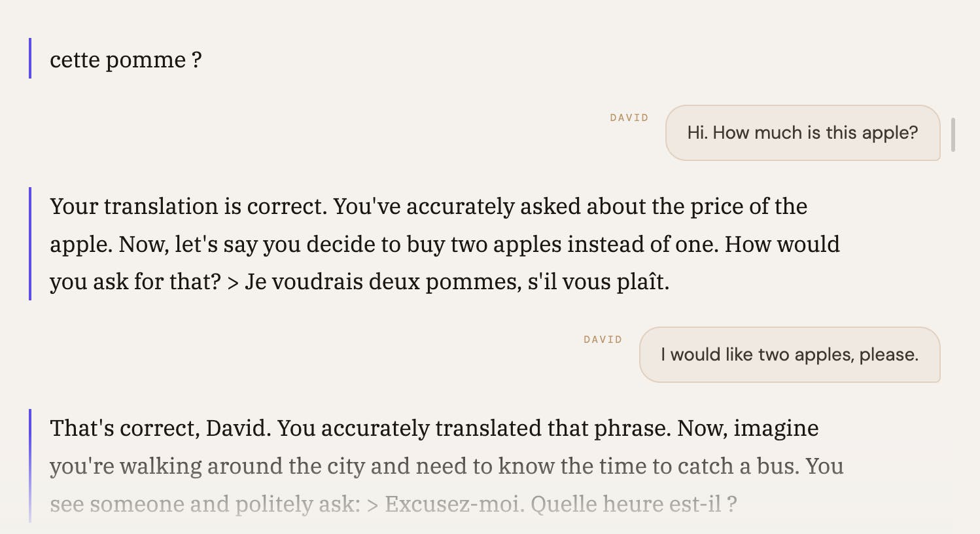980x534 pixels.
Task: Click the sentence "That's correct, David."
Action: click(x=160, y=429)
